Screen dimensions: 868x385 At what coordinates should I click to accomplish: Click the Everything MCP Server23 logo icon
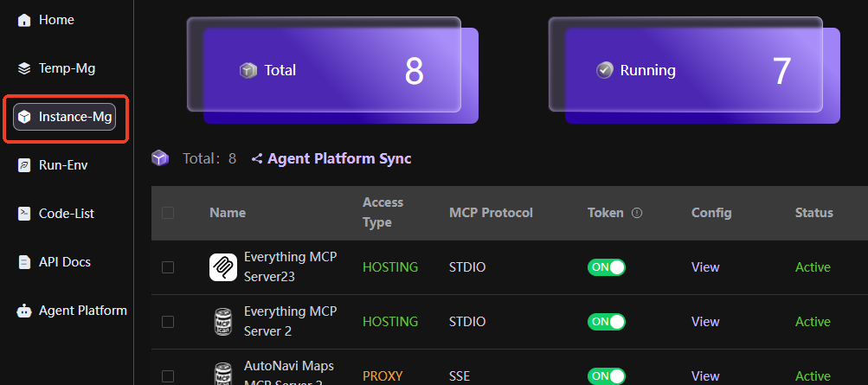coord(223,267)
